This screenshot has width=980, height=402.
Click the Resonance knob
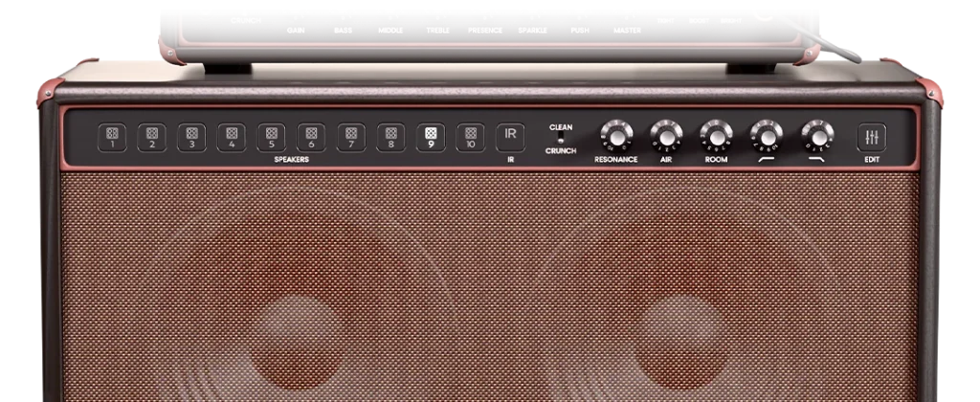tap(617, 136)
